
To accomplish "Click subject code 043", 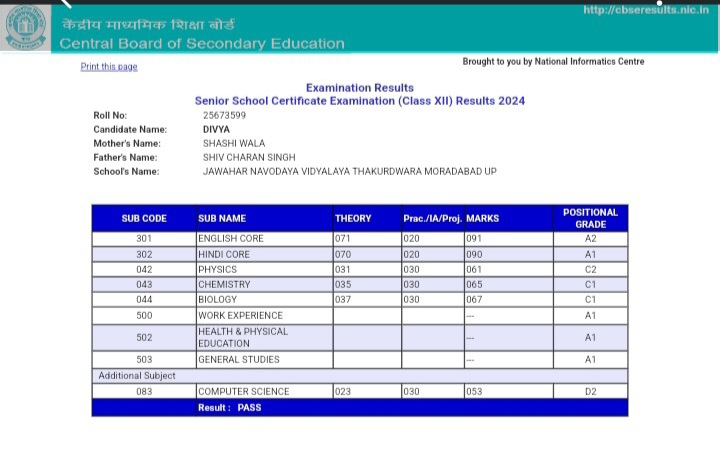I will click(x=144, y=285).
